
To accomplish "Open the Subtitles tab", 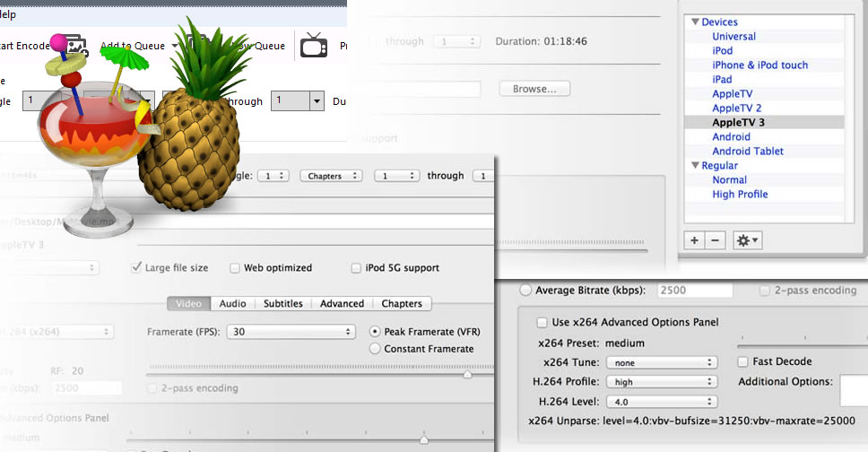I will (282, 303).
